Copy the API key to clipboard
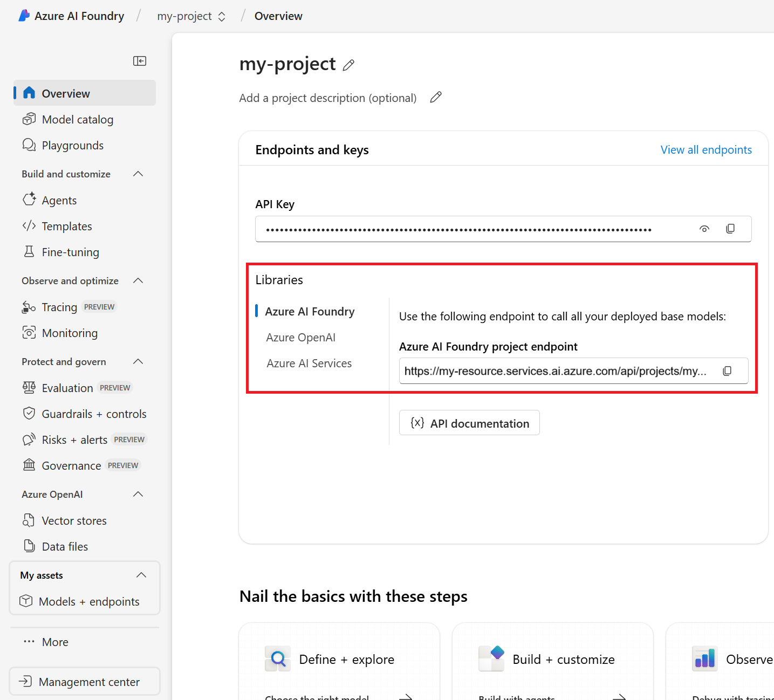Screen dimensions: 774x700 click(730, 229)
